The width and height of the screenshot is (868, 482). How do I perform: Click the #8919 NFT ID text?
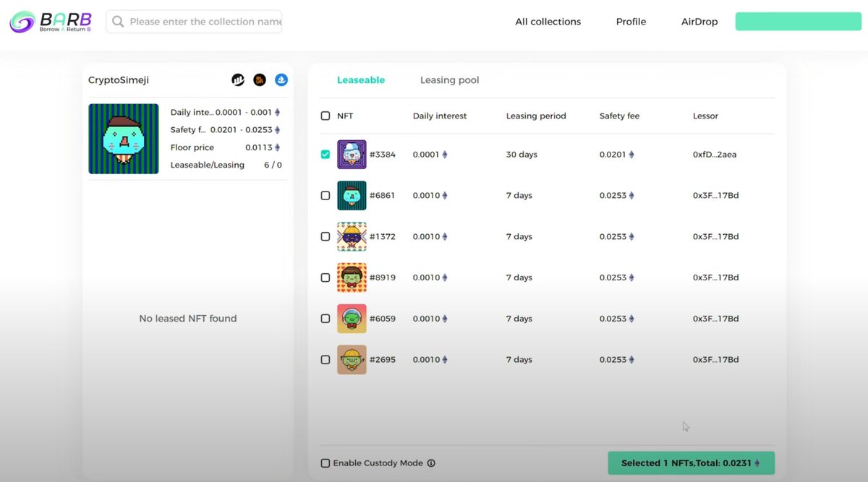[x=383, y=277]
